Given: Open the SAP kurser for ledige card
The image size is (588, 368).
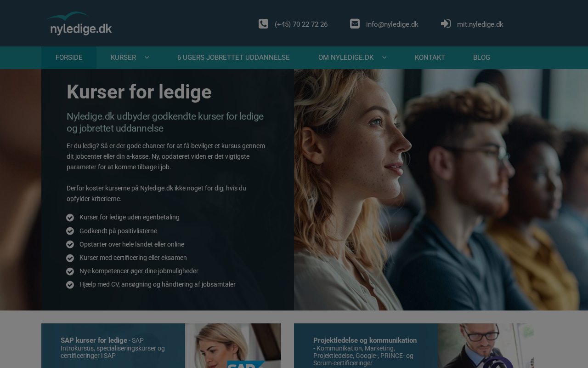Looking at the screenshot, I should tap(161, 345).
